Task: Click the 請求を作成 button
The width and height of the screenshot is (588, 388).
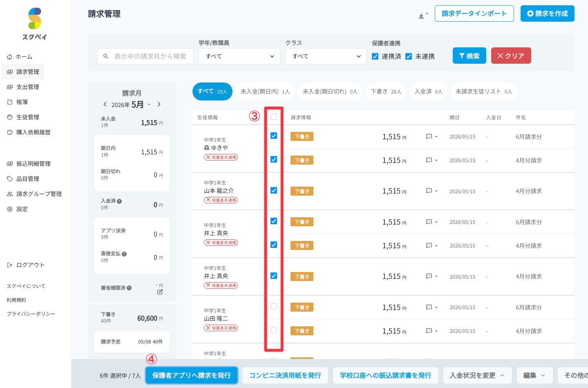Action: (x=548, y=13)
